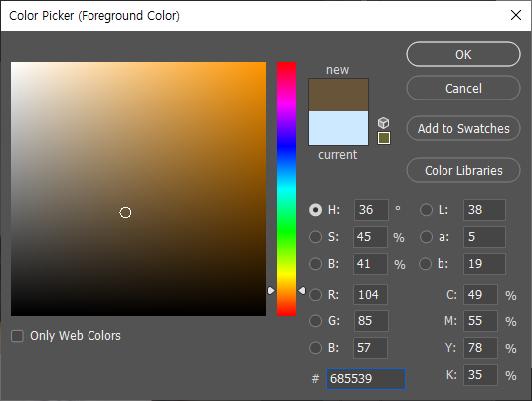
Task: Click the vertical hue spectrum slider
Action: point(286,189)
